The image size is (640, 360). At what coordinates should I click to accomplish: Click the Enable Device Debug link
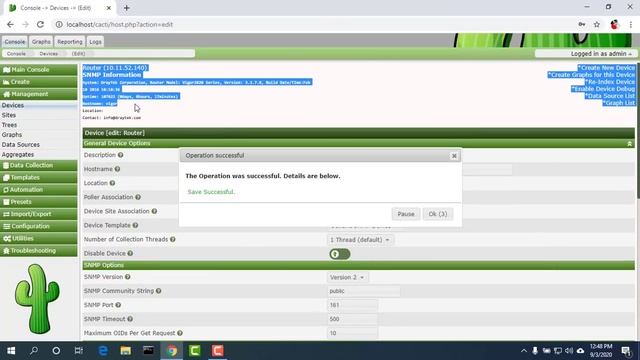(603, 89)
